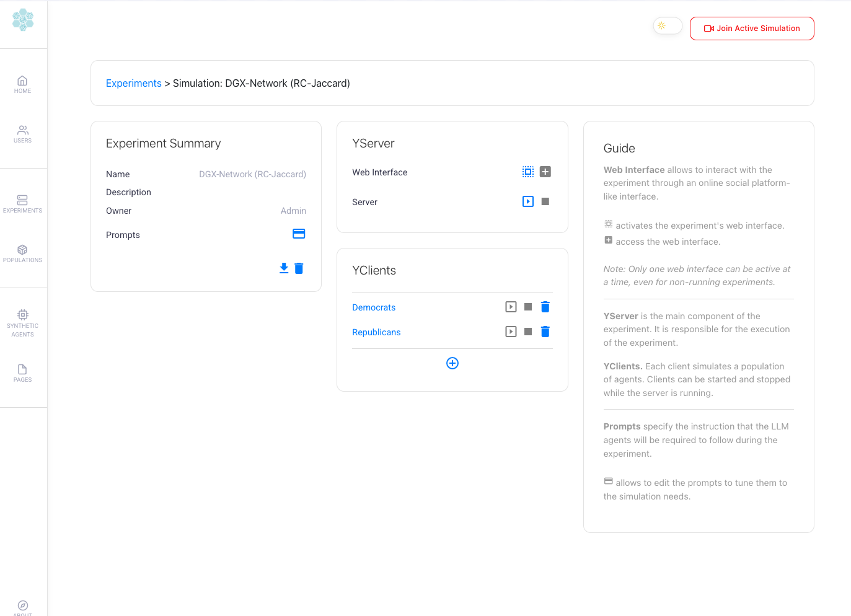Stop the Democrats client
This screenshot has height=616, width=851.
(528, 307)
